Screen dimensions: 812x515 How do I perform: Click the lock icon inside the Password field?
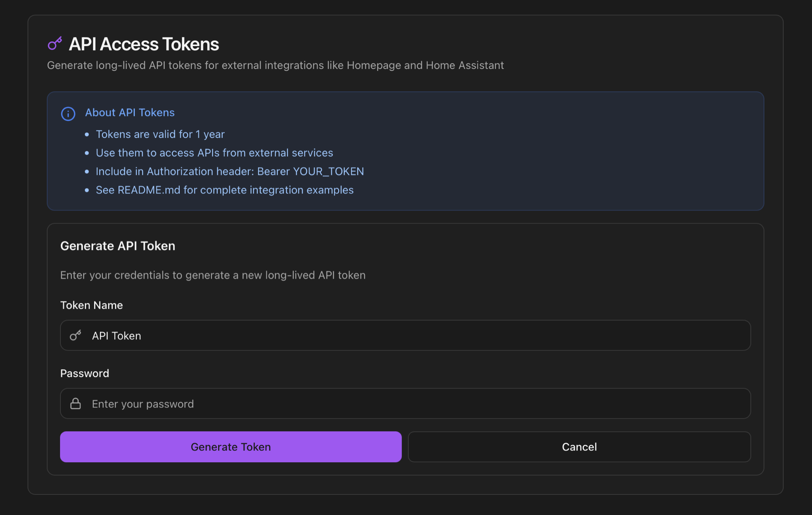click(x=76, y=404)
